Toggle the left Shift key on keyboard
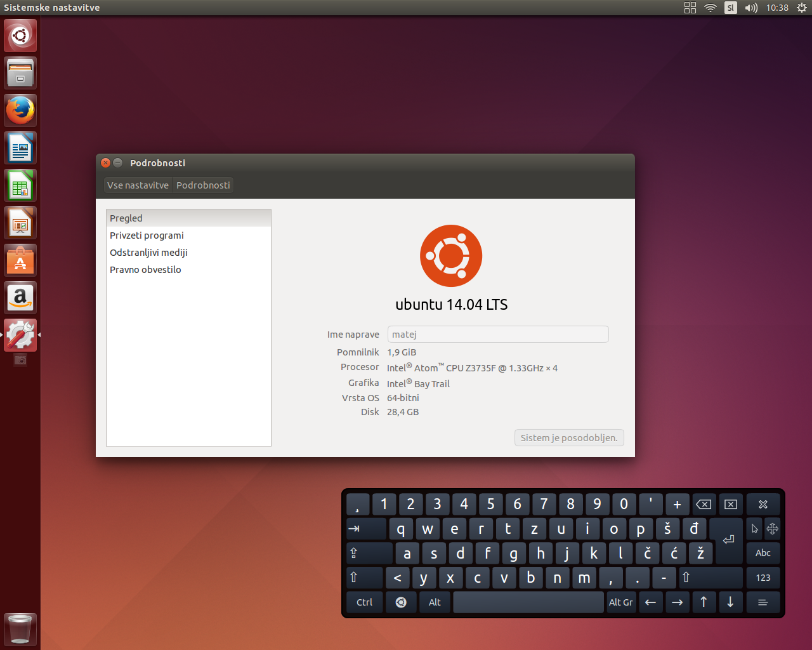The width and height of the screenshot is (812, 650). 364,578
